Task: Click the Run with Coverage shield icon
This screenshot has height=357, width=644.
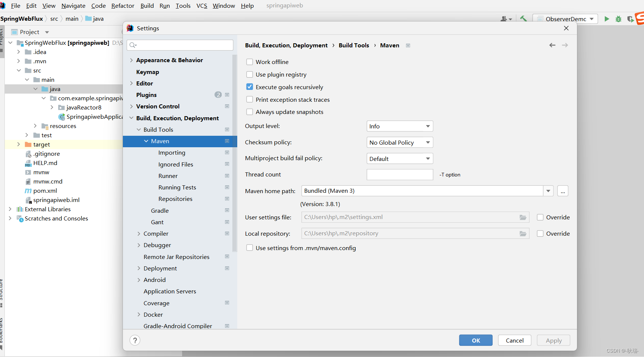Action: [630, 19]
